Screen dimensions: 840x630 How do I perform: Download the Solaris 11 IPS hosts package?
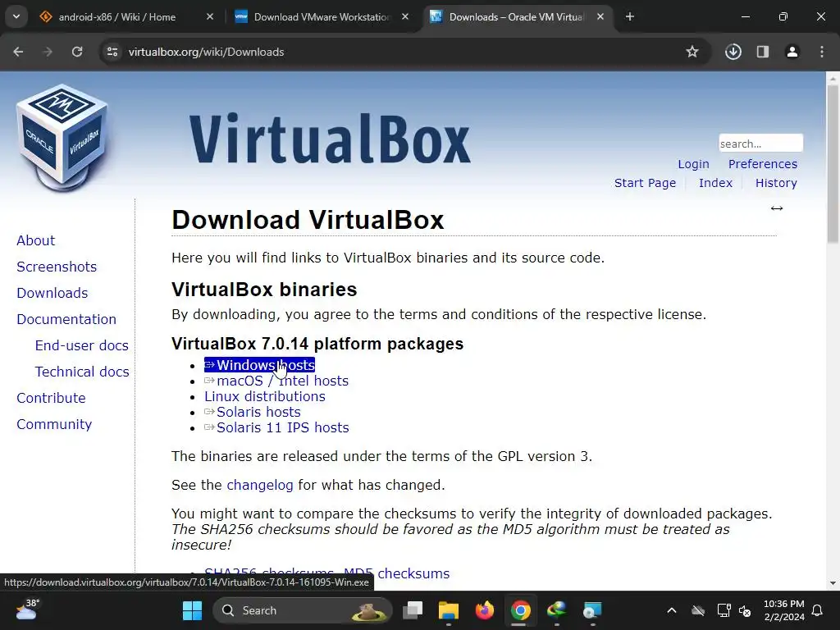[276, 427]
